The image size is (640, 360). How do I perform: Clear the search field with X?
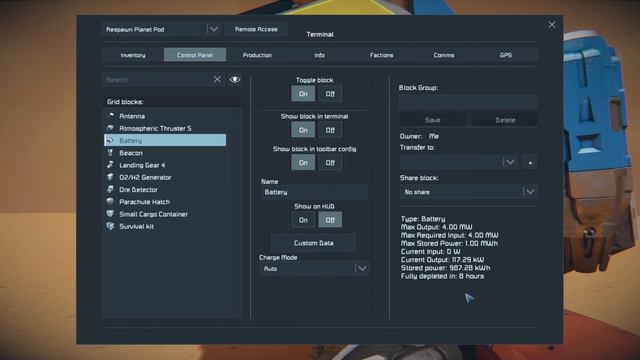(x=217, y=80)
